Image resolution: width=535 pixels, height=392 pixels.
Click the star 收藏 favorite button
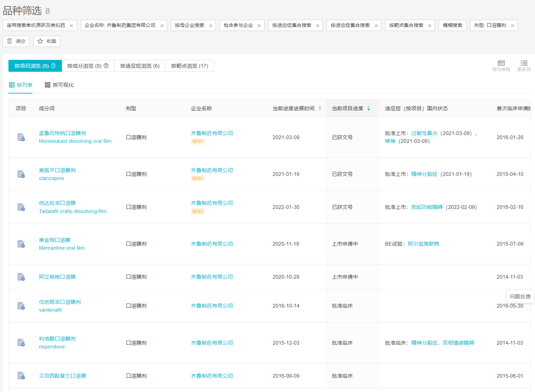[x=47, y=41]
